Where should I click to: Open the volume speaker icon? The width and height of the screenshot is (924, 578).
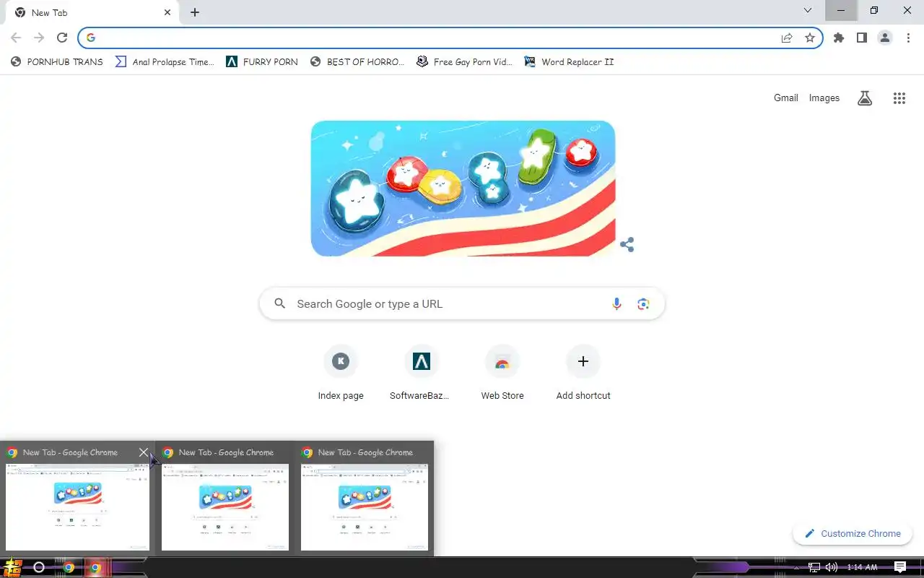(x=831, y=568)
